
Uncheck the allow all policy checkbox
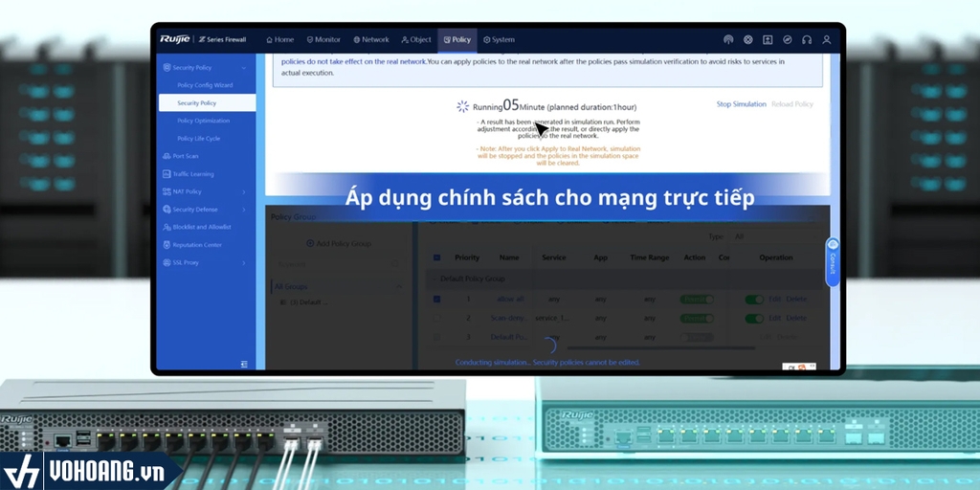[436, 300]
